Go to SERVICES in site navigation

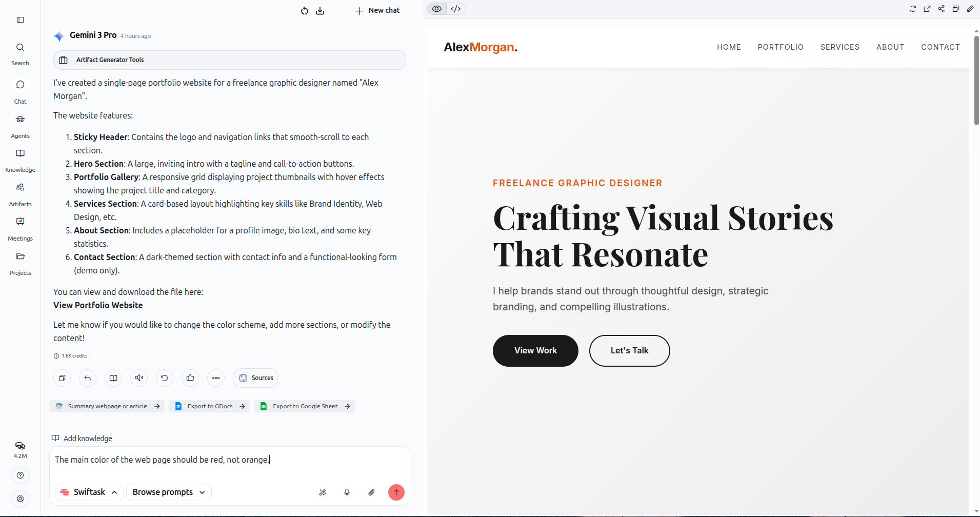pyautogui.click(x=840, y=47)
